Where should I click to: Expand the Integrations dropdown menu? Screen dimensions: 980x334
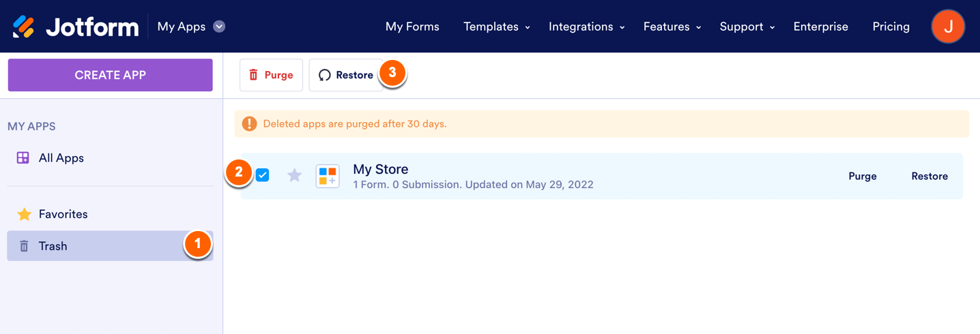(x=586, y=27)
